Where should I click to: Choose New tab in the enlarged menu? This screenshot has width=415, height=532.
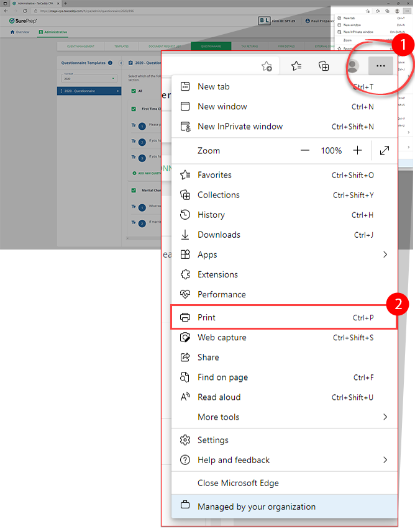point(285,86)
